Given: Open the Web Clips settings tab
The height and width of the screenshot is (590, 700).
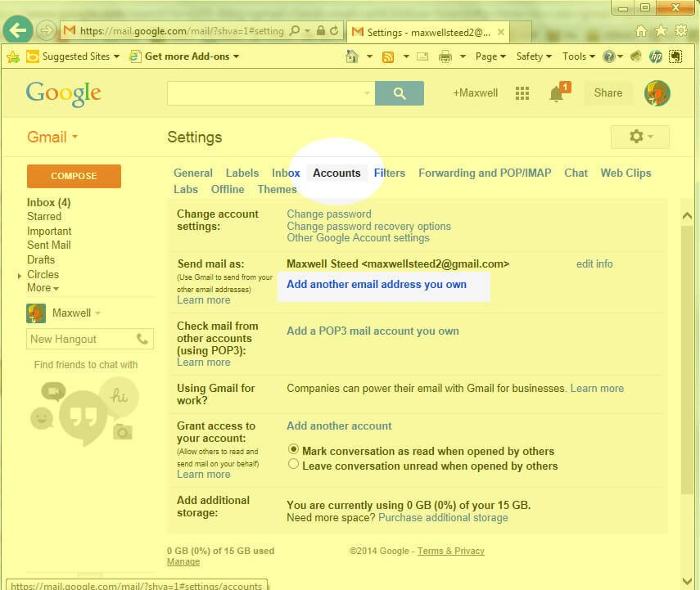Looking at the screenshot, I should click(625, 173).
